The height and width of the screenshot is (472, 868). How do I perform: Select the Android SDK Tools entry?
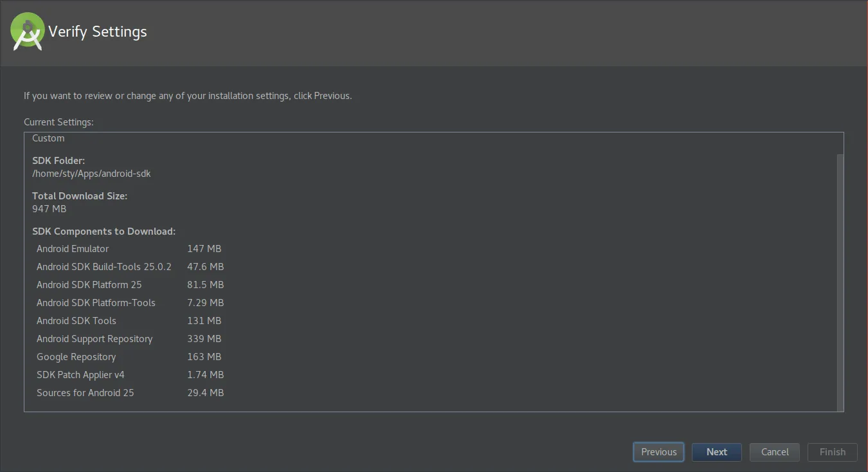click(x=77, y=321)
